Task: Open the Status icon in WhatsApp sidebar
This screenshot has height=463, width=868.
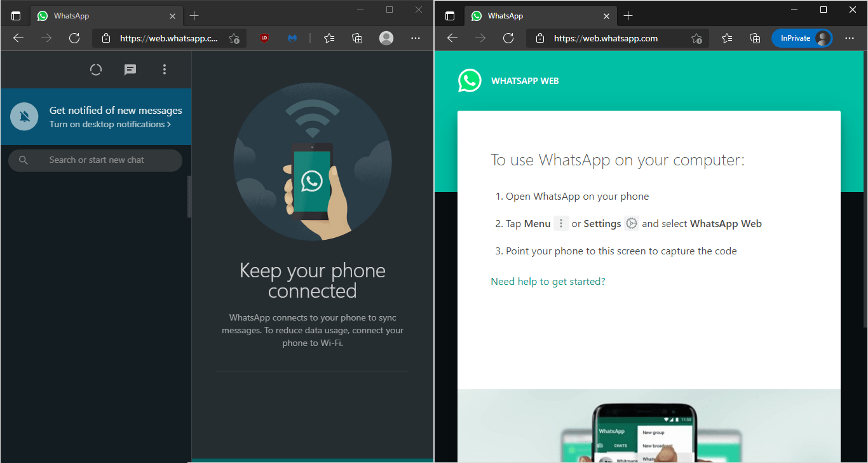Action: pyautogui.click(x=96, y=70)
